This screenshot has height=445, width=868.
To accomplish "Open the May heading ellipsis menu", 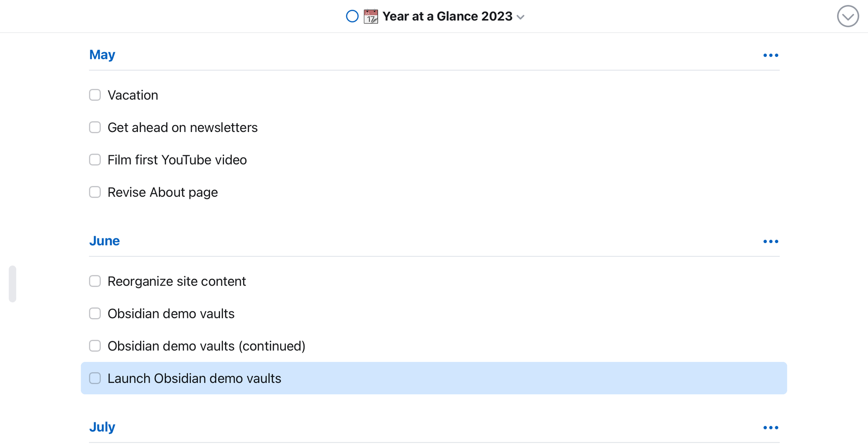I will coord(771,55).
